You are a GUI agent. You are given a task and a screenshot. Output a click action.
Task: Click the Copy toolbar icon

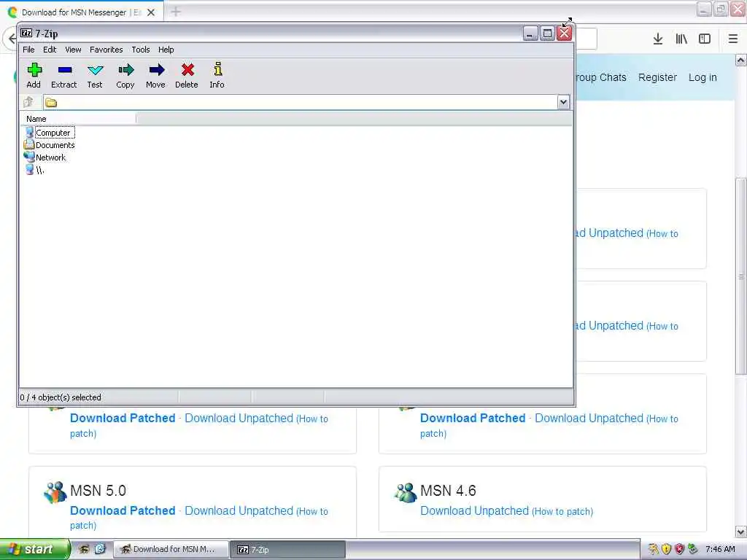125,75
